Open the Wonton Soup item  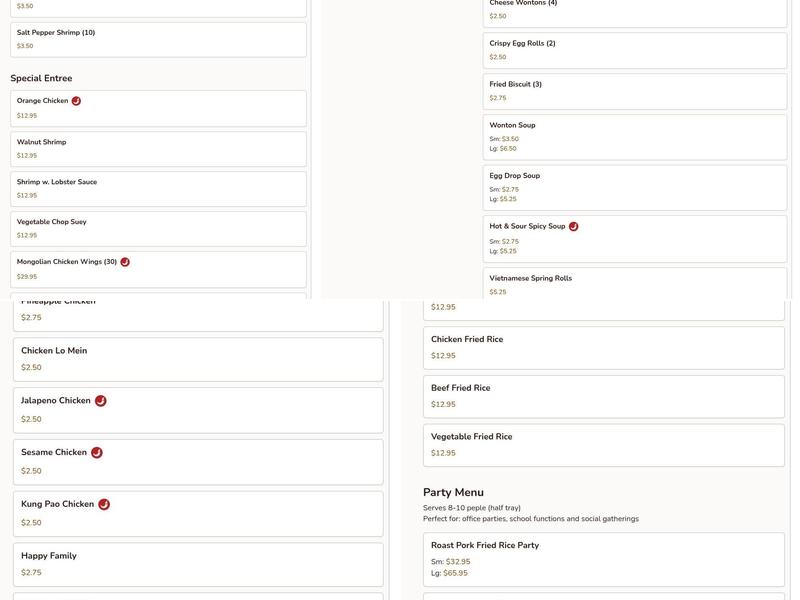click(x=634, y=137)
